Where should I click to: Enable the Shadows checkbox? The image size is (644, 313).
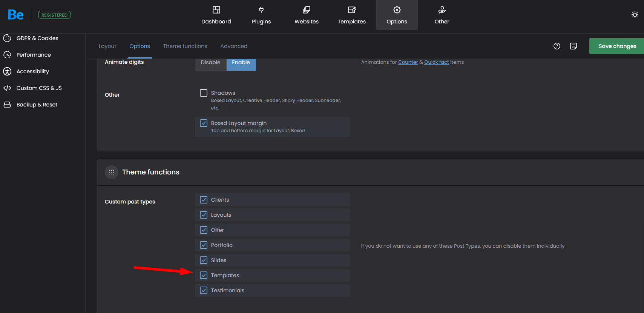tap(204, 93)
